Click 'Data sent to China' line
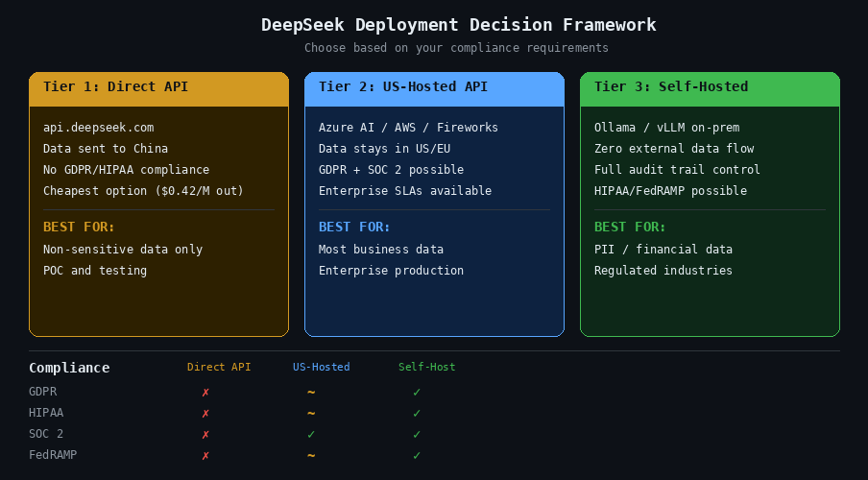 point(106,149)
